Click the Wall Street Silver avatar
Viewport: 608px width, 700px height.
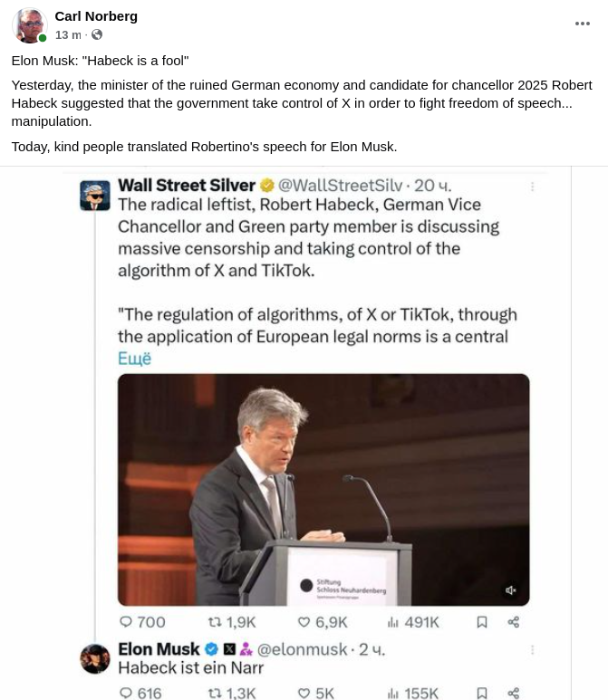95,195
